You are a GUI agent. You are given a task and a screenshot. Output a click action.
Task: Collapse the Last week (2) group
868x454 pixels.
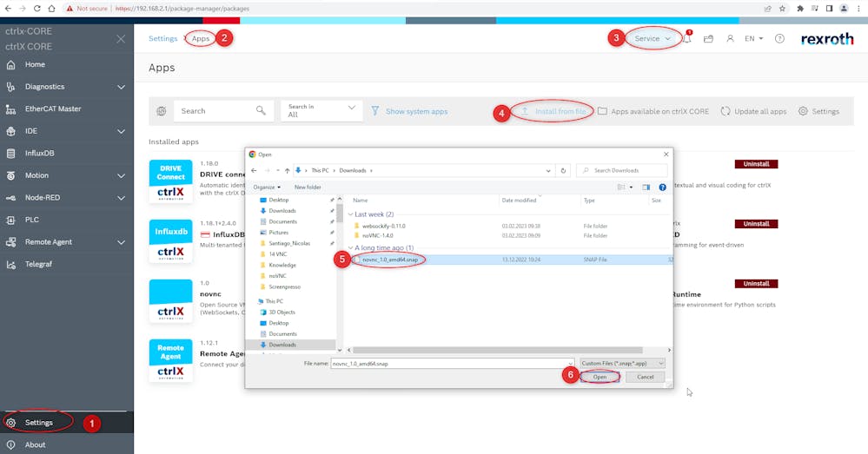coord(350,214)
